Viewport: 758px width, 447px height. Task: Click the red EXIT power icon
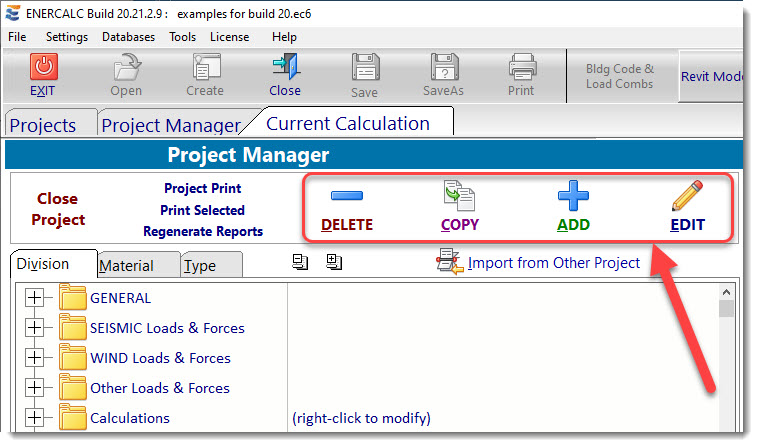pyautogui.click(x=43, y=67)
